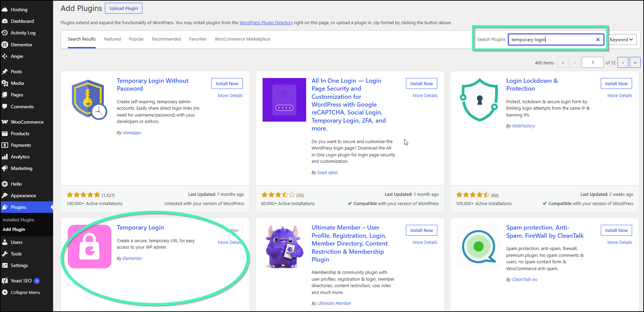This screenshot has width=644, height=312.
Task: Select the Search Results tab
Action: click(82, 39)
